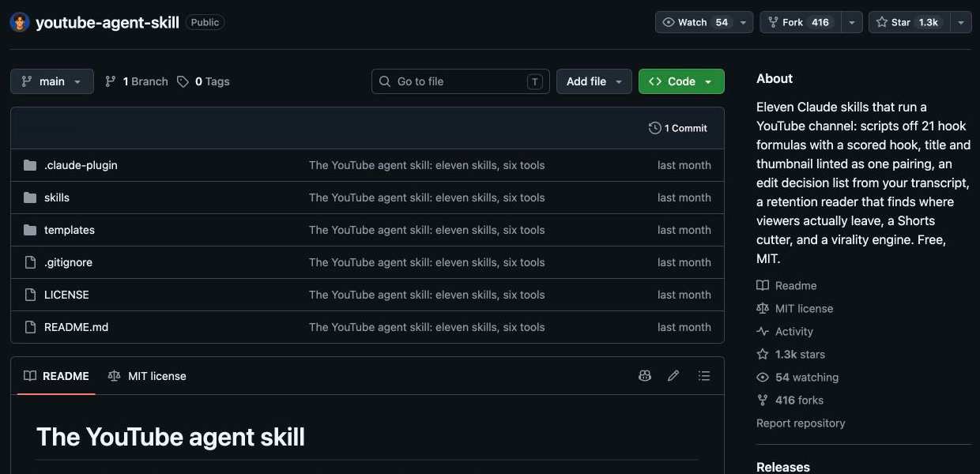This screenshot has width=980, height=474.
Task: Click the repository owner avatar
Action: click(x=20, y=22)
